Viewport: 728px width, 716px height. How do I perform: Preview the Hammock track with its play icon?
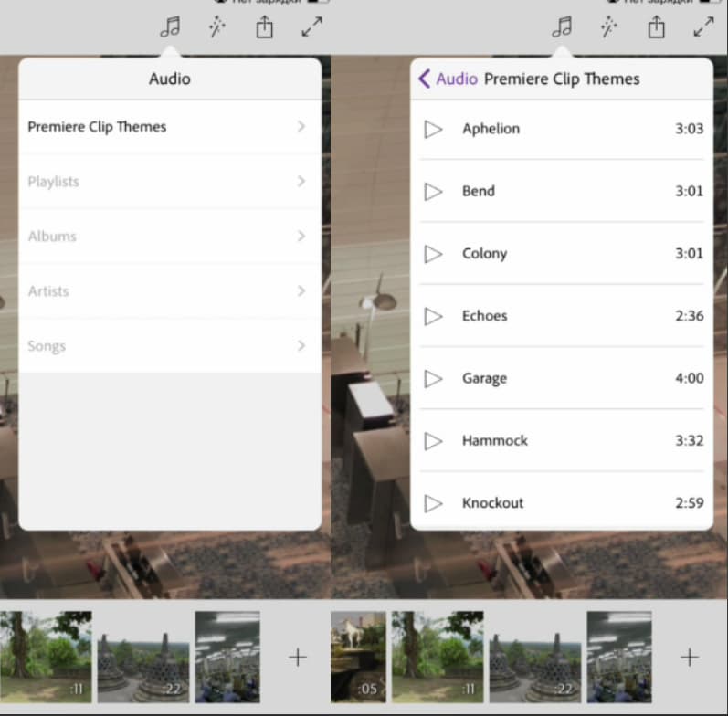click(433, 441)
